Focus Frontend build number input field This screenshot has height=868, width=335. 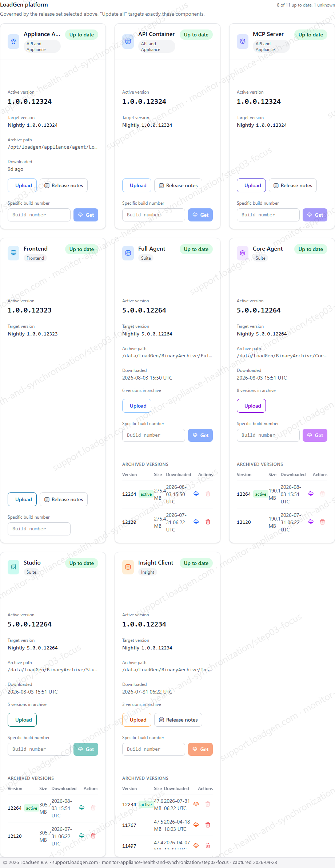pos(39,529)
